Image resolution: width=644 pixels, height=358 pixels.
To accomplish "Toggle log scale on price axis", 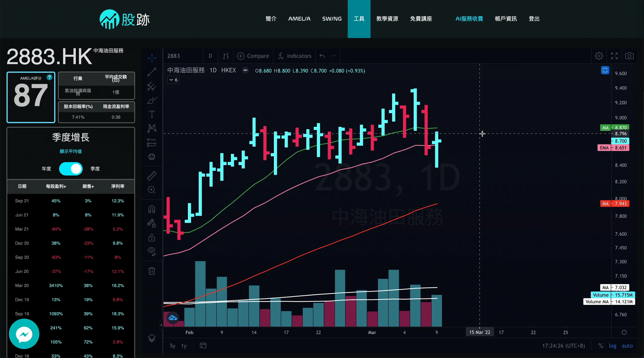I will (x=612, y=346).
